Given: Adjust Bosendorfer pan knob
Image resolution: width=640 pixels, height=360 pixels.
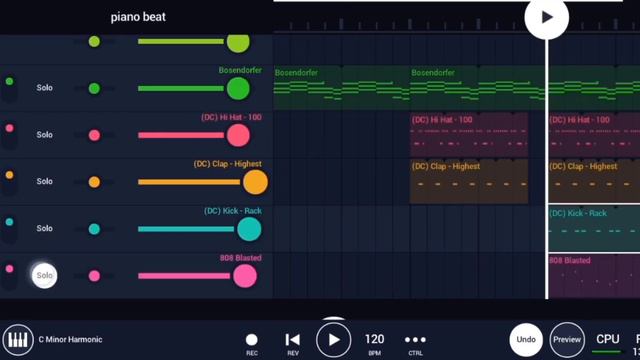Looking at the screenshot, I should coord(94,89).
